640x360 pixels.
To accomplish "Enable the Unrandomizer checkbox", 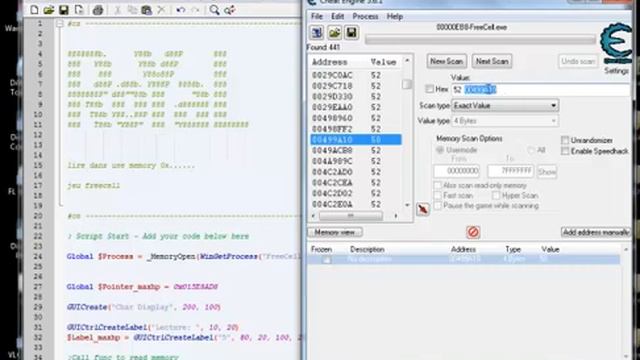I will point(565,140).
